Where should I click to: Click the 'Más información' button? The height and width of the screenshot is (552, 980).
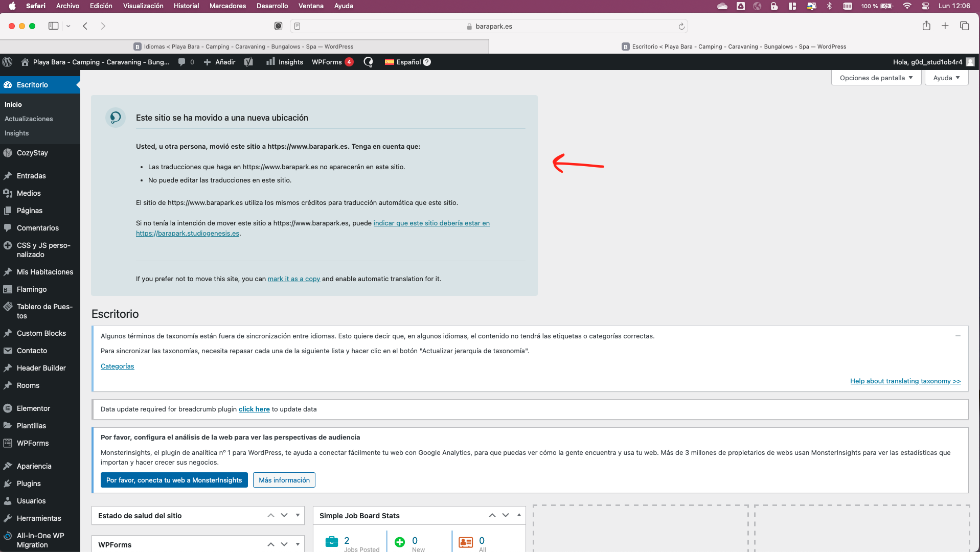[284, 480]
